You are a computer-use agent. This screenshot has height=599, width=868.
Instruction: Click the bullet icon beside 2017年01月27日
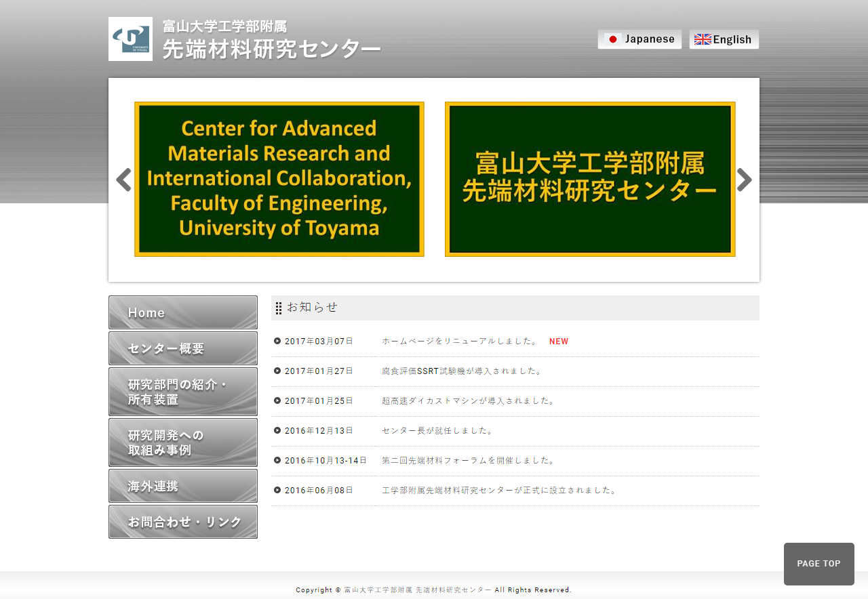(277, 371)
